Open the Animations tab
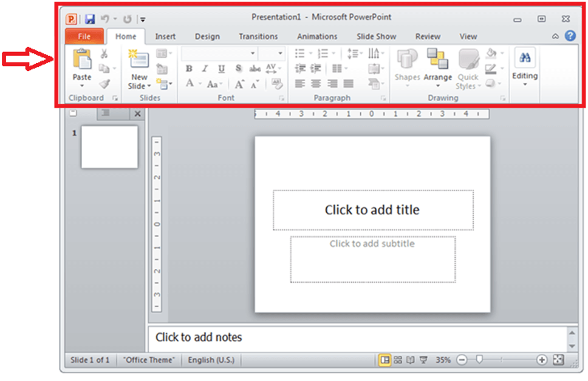The width and height of the screenshot is (588, 381). click(317, 36)
